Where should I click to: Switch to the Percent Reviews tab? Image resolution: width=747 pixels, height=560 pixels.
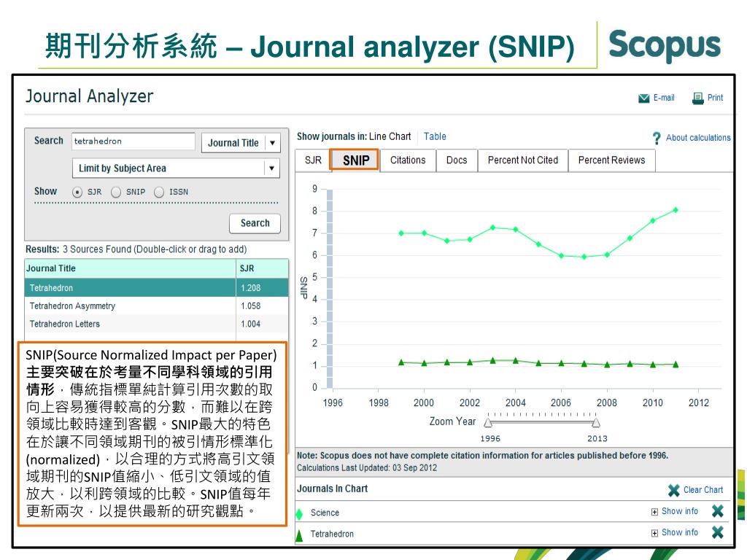(x=612, y=160)
